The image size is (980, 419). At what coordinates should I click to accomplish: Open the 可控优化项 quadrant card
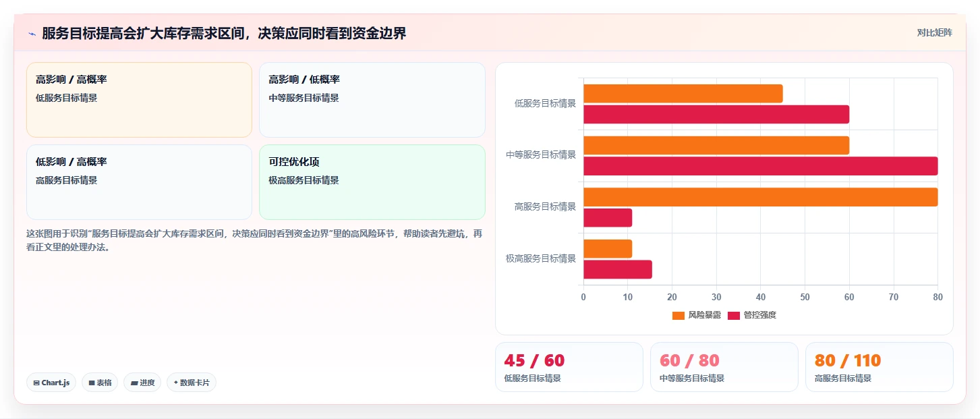click(372, 182)
